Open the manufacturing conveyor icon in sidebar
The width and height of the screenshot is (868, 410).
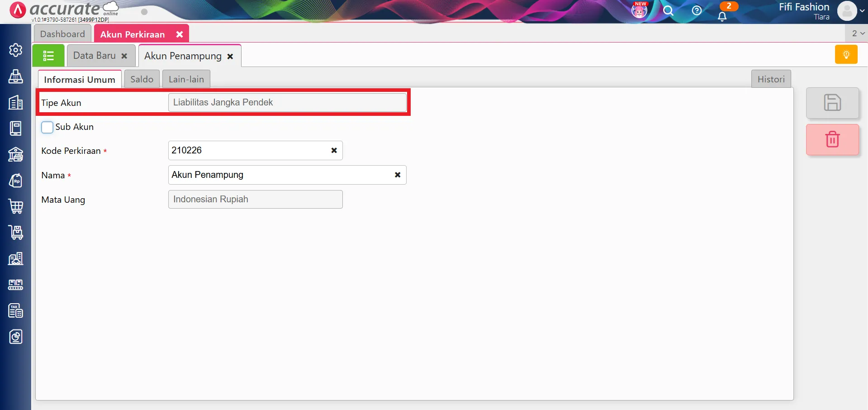tap(16, 285)
